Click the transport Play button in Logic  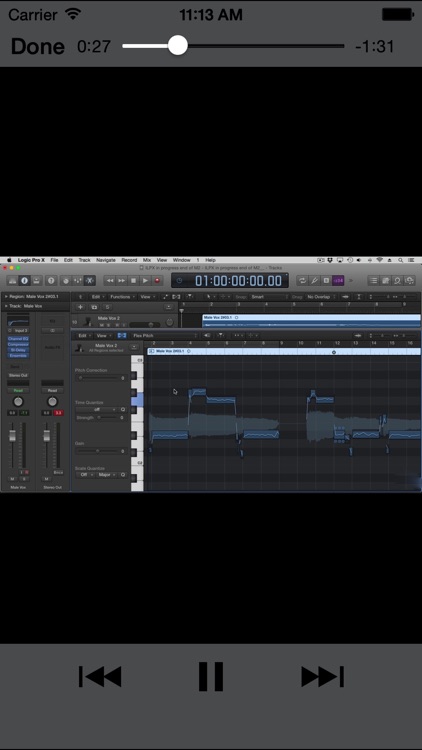coord(145,281)
